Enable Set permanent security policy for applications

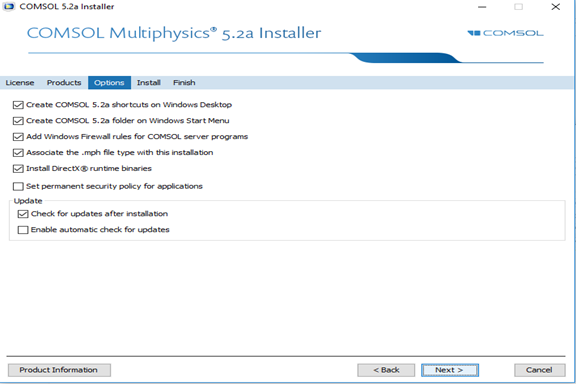pos(18,186)
